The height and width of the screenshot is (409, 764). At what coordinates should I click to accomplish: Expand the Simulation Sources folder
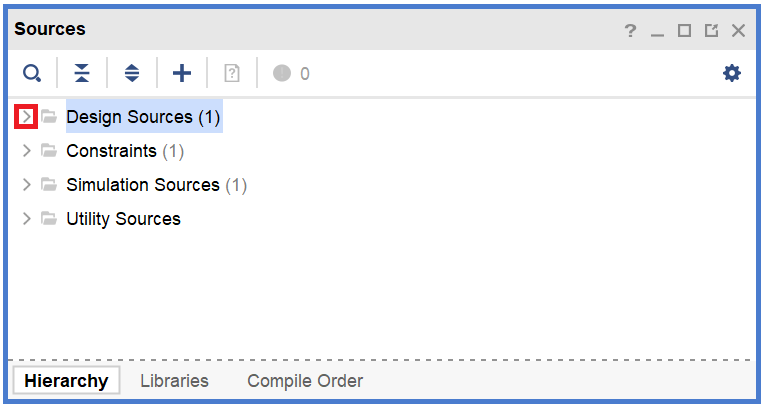coord(27,185)
